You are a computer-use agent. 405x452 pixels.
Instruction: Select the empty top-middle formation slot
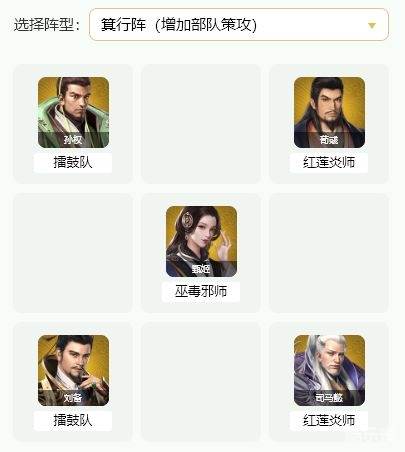point(201,124)
